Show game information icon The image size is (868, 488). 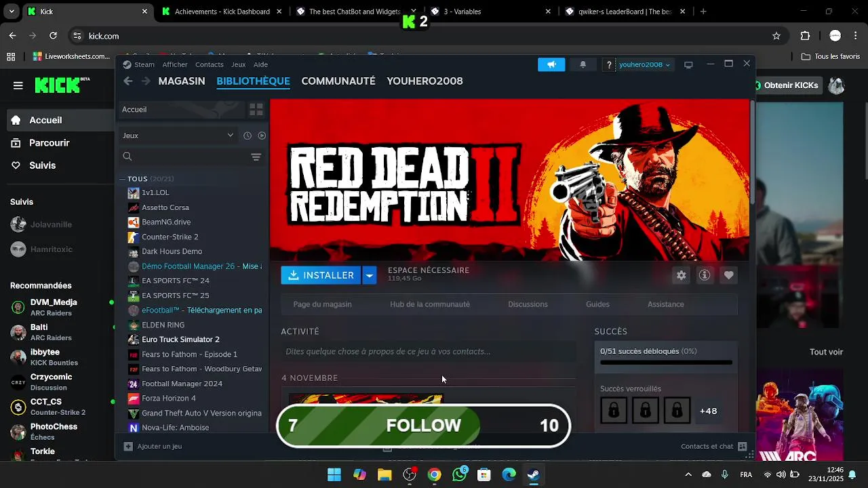click(705, 275)
